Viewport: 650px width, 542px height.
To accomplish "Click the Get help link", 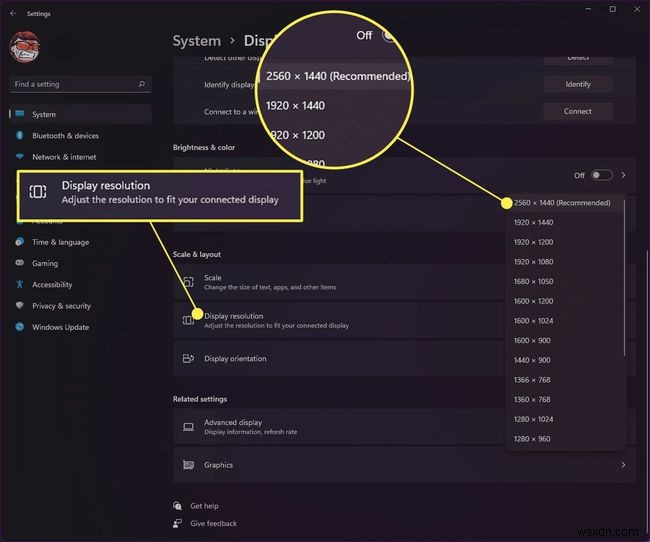I will (x=204, y=506).
